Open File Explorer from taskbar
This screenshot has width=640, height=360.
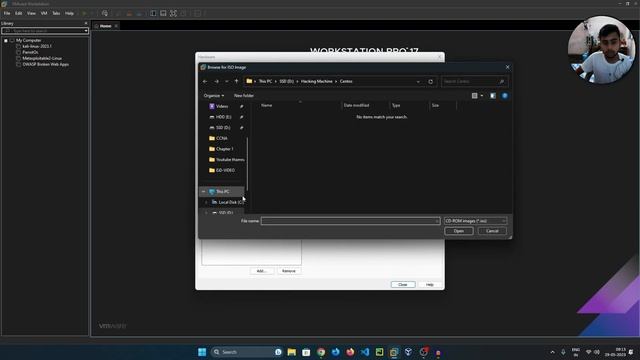291,352
